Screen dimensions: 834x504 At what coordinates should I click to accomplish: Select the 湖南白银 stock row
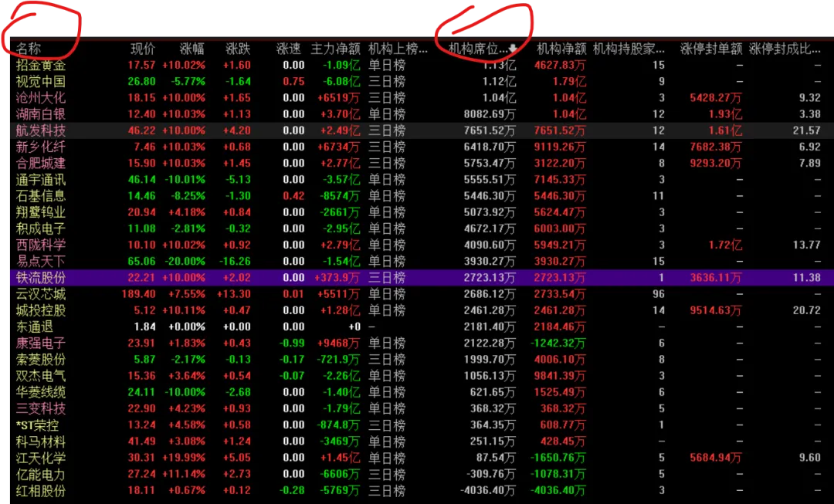coord(422,114)
